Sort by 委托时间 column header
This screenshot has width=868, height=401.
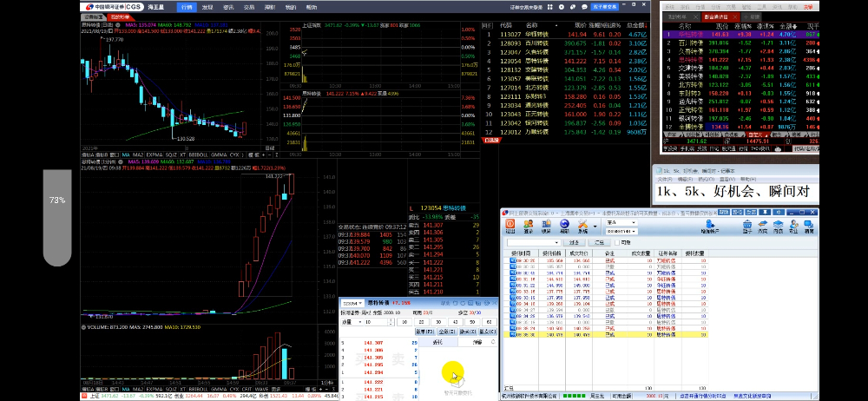pyautogui.click(x=521, y=253)
